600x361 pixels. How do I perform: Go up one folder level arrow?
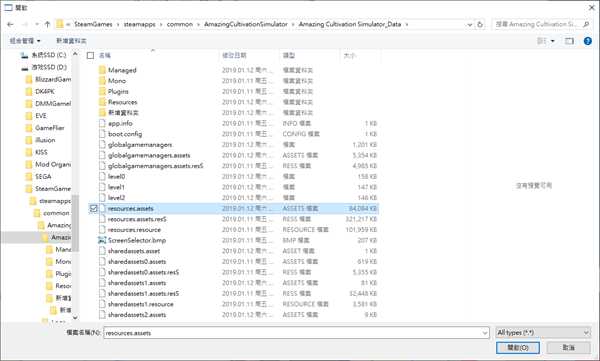47,24
